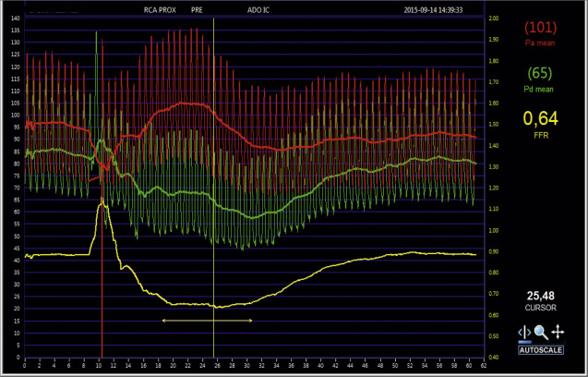Click the 25,48 cursor position readout
Image resolution: width=588 pixels, height=377 pixels.
540,296
